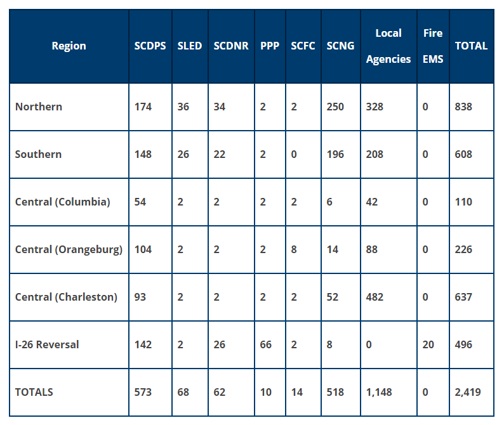This screenshot has height=425, width=504.
Task: Click TOTALS SCNG value 518
Action: coord(335,392)
